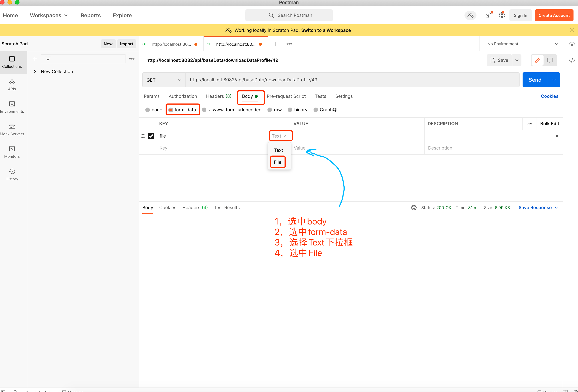Switch to the Tests tab

point(320,96)
